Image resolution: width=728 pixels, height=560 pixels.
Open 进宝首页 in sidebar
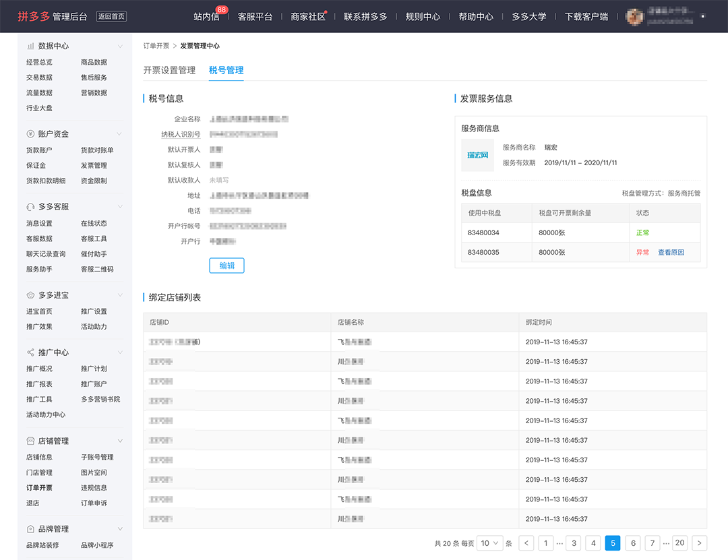[39, 311]
